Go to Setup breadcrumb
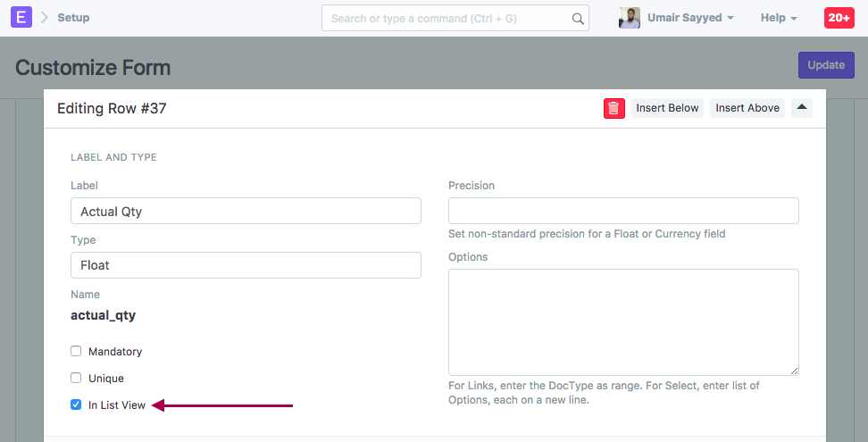868x442 pixels. point(73,18)
